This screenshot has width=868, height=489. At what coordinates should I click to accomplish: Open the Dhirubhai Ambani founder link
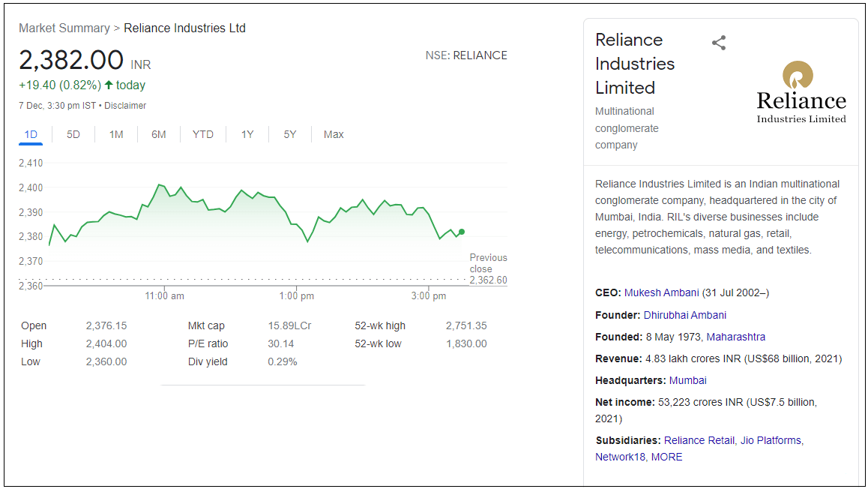[x=685, y=315]
